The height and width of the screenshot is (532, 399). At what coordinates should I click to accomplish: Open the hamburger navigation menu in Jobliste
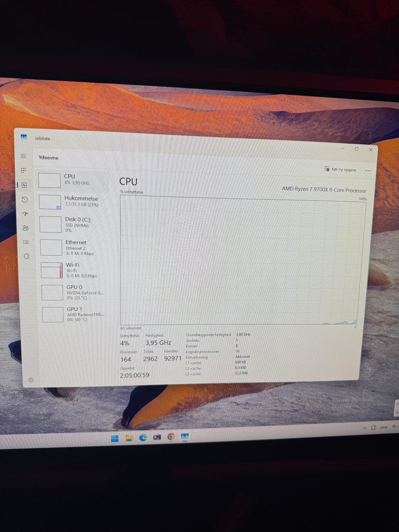point(24,156)
